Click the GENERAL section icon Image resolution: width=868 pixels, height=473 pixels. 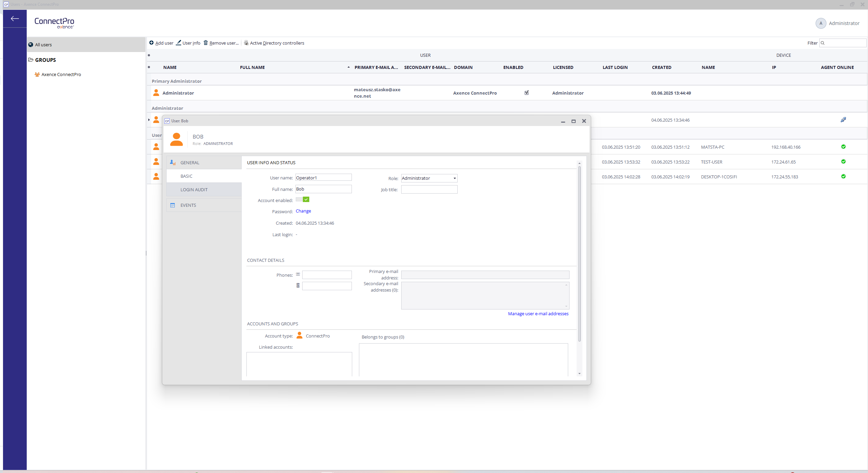(x=173, y=163)
